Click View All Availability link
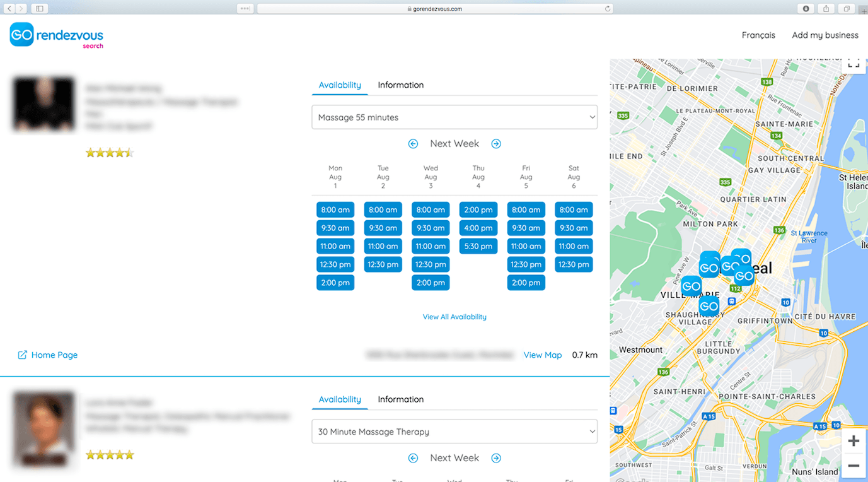Image resolution: width=868 pixels, height=482 pixels. point(454,317)
